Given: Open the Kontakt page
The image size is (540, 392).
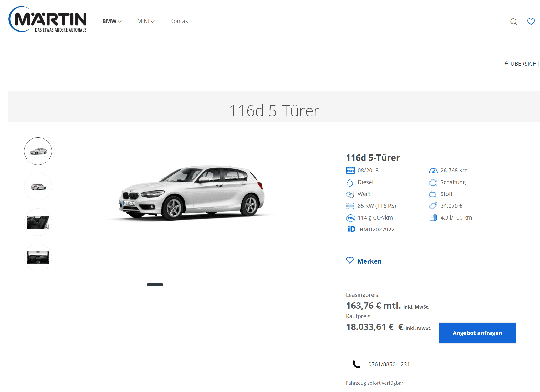Looking at the screenshot, I should click(x=180, y=21).
